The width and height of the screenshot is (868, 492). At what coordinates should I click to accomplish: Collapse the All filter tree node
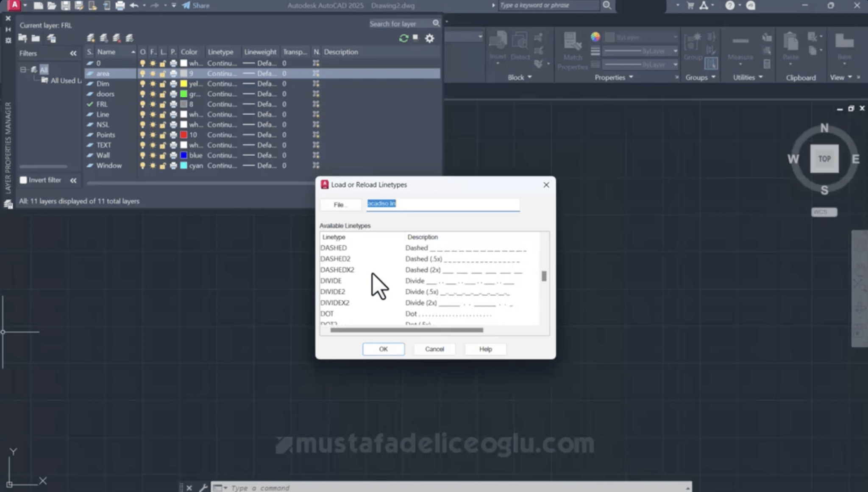coord(23,70)
